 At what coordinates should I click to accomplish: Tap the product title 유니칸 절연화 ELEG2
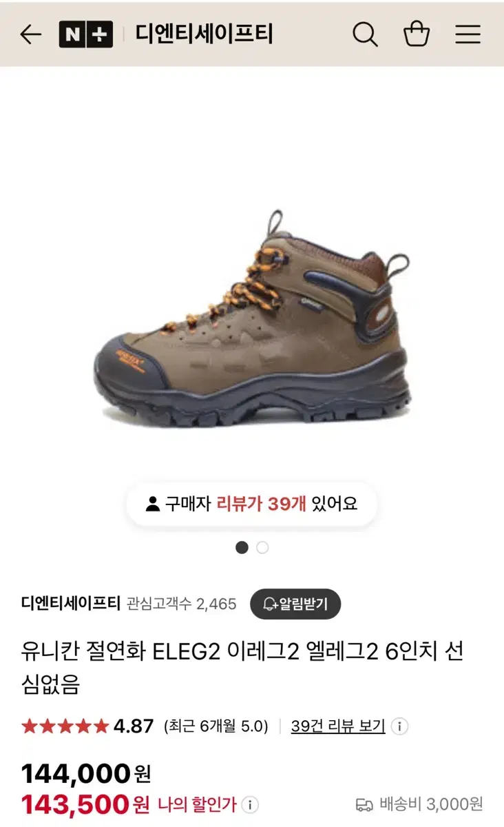[242, 666]
